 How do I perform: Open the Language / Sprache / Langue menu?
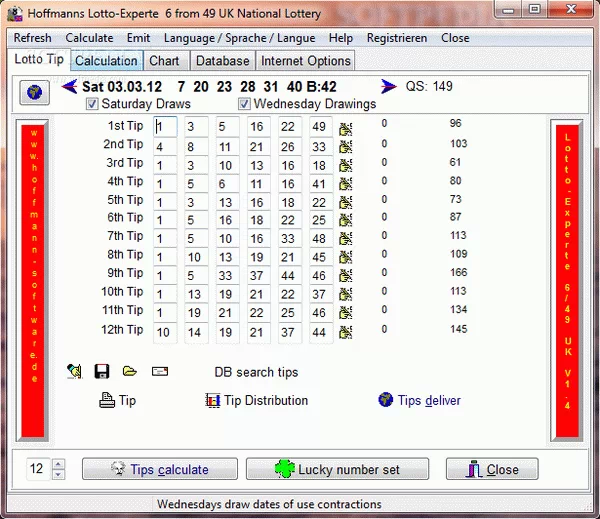click(x=240, y=38)
